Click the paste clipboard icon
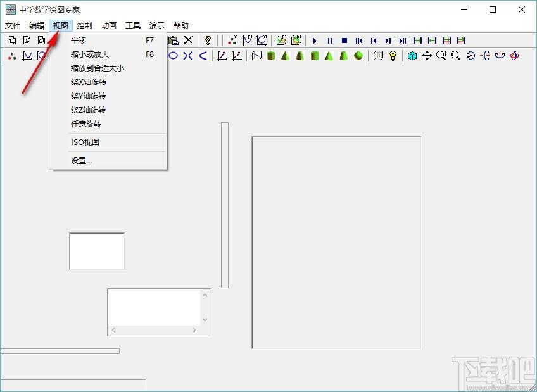The width and height of the screenshot is (537, 392). tap(174, 41)
